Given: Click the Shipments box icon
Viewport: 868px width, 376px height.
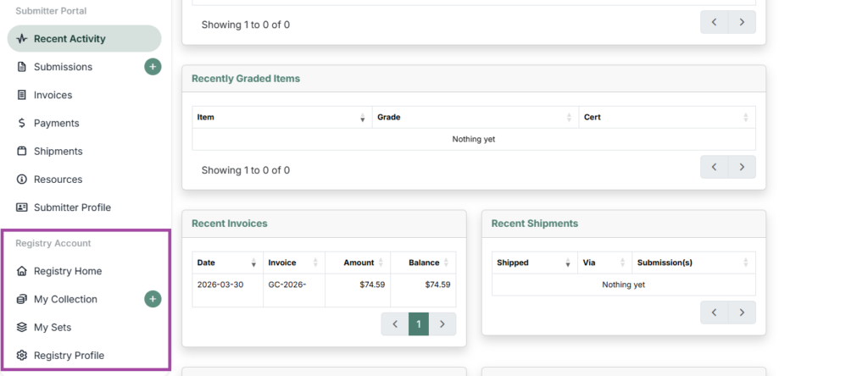Looking at the screenshot, I should point(21,152).
